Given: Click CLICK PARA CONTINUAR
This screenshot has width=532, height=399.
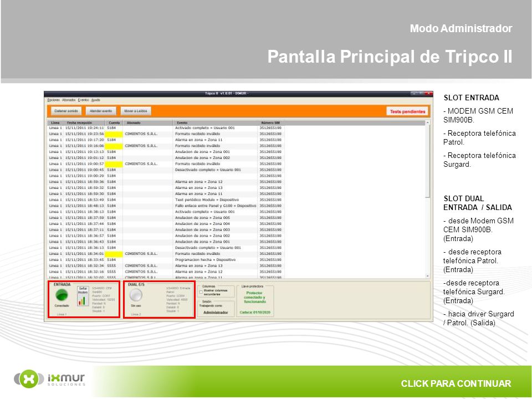Looking at the screenshot, I should (x=456, y=383).
